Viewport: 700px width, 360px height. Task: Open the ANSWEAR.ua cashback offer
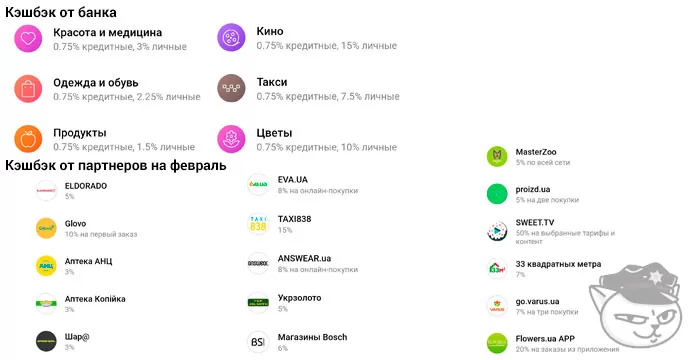[303, 264]
